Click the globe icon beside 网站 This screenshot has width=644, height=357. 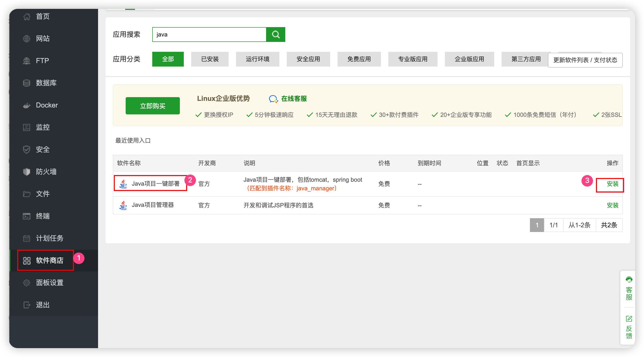pos(27,39)
